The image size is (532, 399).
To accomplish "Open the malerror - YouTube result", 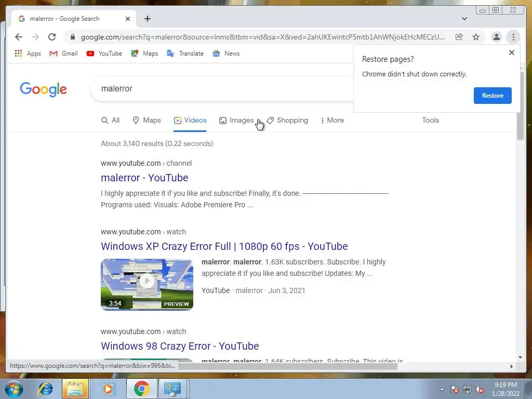I will pyautogui.click(x=144, y=178).
